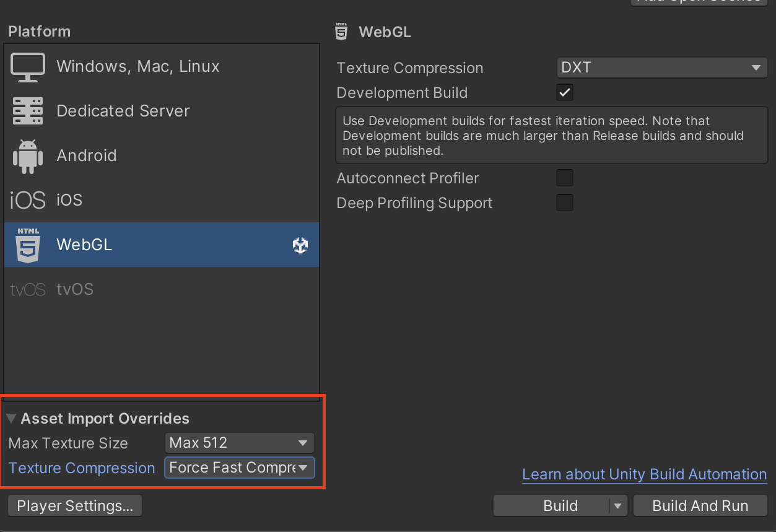This screenshot has width=776, height=532.
Task: Click the Build And Run button
Action: [700, 506]
